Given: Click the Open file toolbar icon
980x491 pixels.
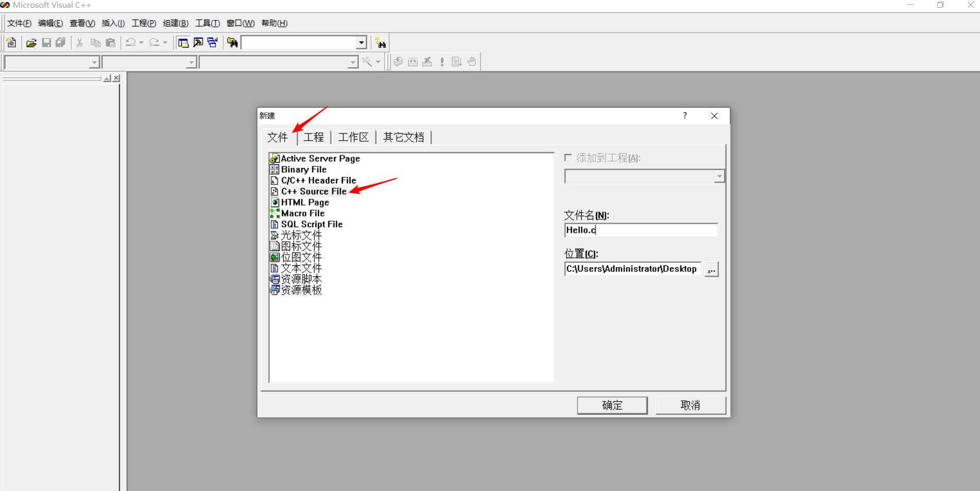Looking at the screenshot, I should 31,42.
